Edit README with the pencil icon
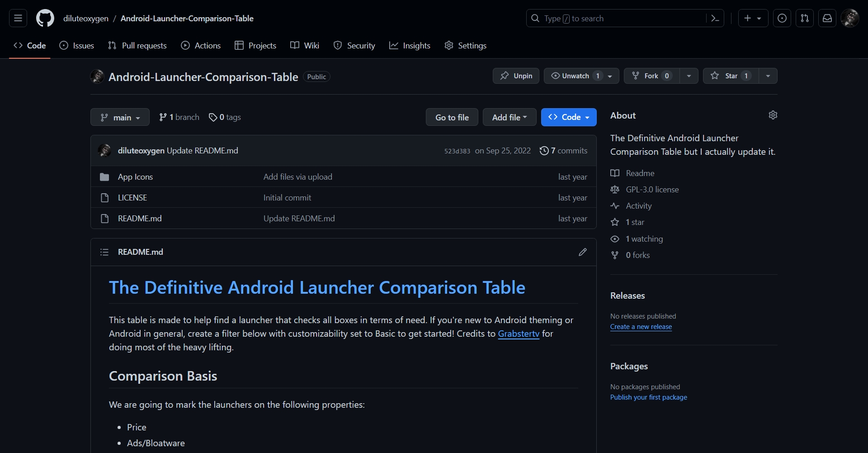Viewport: 868px width, 453px height. coord(583,252)
